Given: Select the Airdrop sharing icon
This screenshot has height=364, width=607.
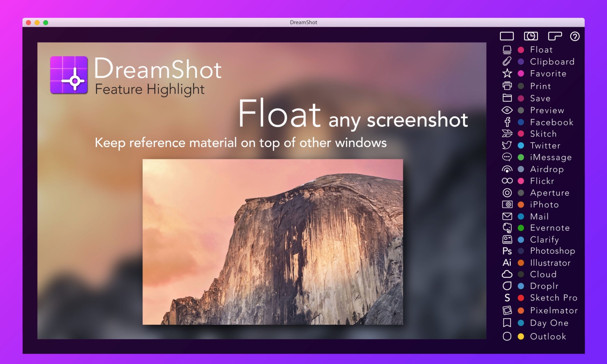Looking at the screenshot, I should pyautogui.click(x=507, y=169).
